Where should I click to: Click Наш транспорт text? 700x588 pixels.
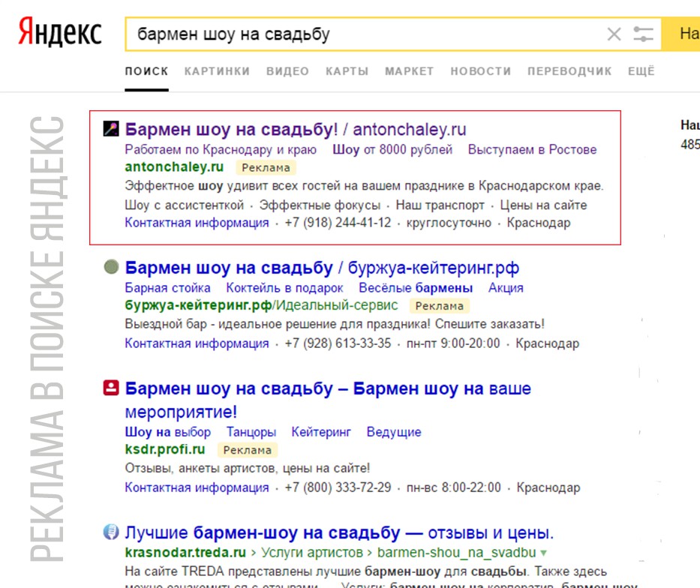click(440, 205)
